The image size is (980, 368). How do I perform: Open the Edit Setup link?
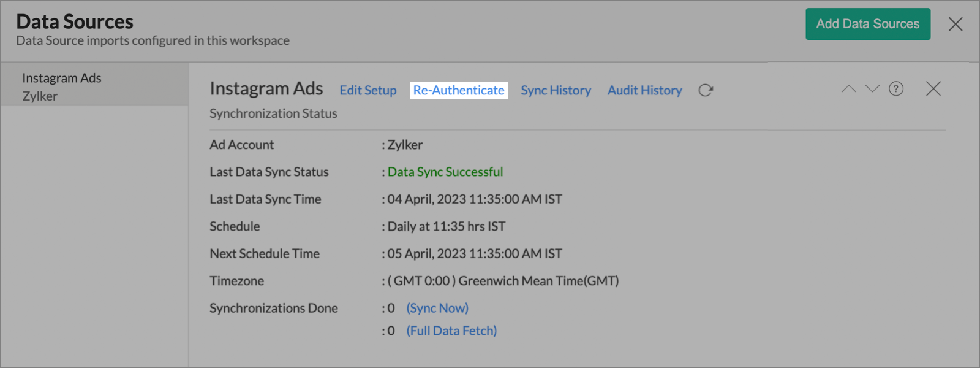tap(368, 90)
